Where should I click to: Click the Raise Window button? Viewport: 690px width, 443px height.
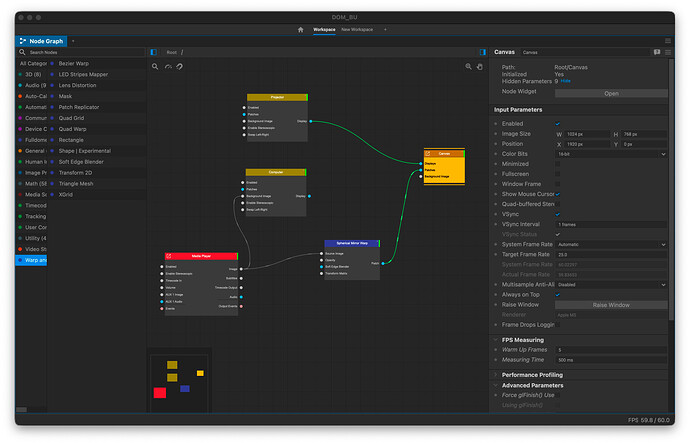pos(611,305)
